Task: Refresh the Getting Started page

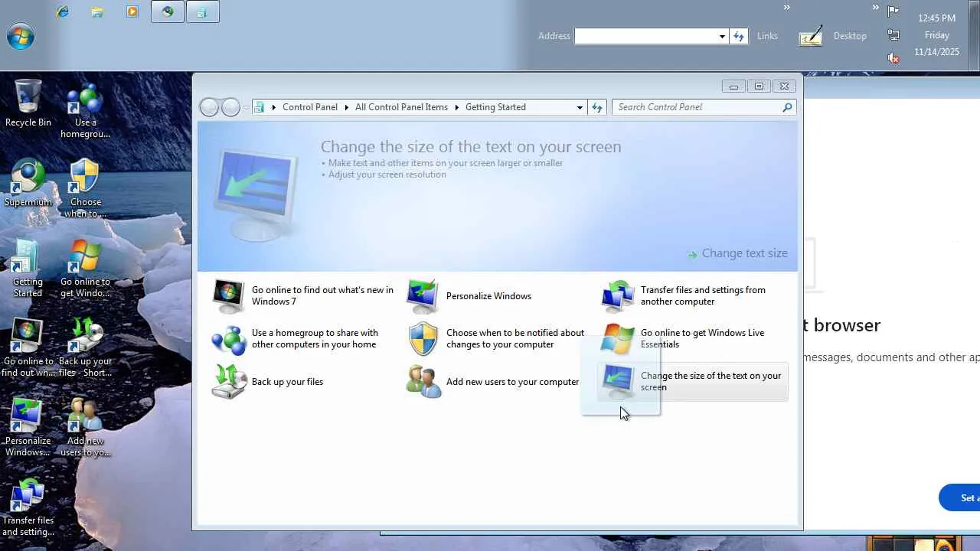Action: coord(597,107)
